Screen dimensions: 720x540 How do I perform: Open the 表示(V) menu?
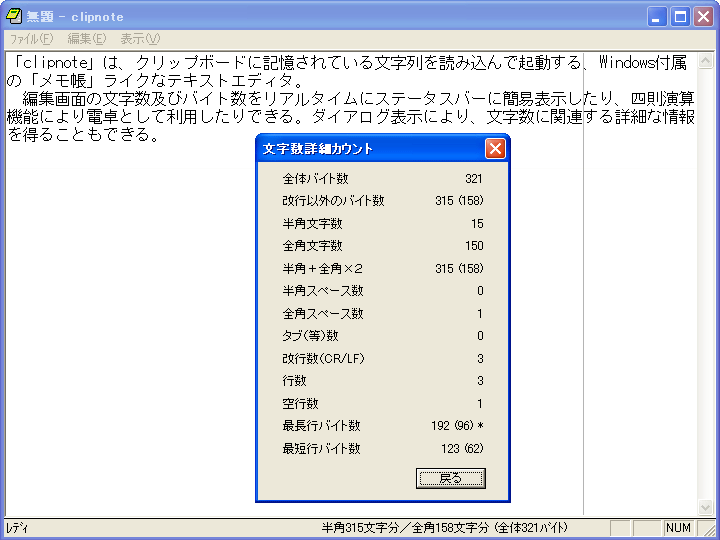140,39
